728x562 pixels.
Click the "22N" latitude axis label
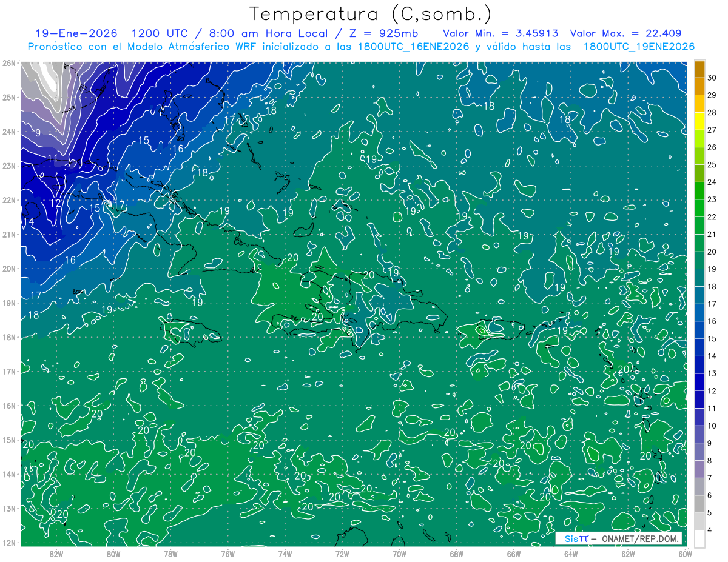click(8, 200)
